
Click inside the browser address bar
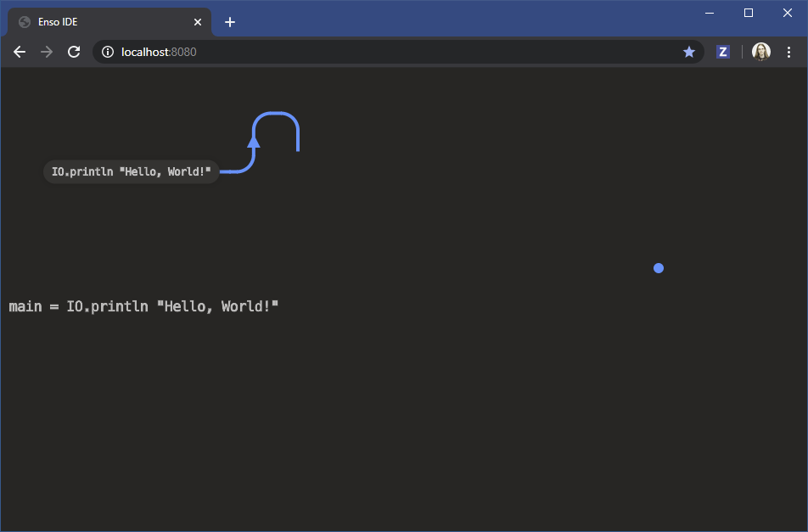[382, 52]
